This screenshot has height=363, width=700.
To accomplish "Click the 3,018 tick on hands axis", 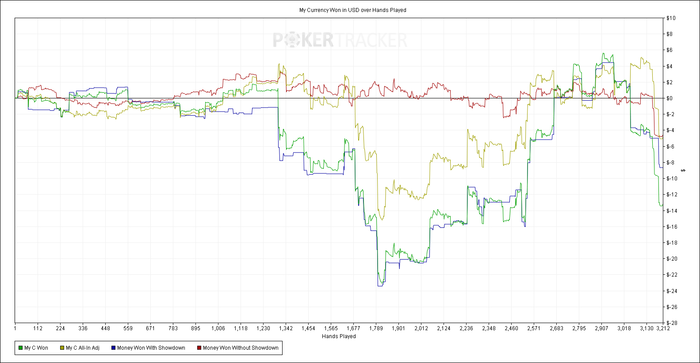I will click(x=624, y=329).
